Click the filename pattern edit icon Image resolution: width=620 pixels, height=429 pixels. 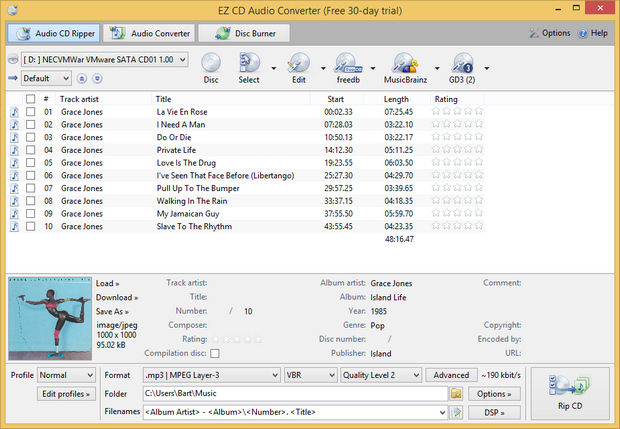[x=457, y=412]
